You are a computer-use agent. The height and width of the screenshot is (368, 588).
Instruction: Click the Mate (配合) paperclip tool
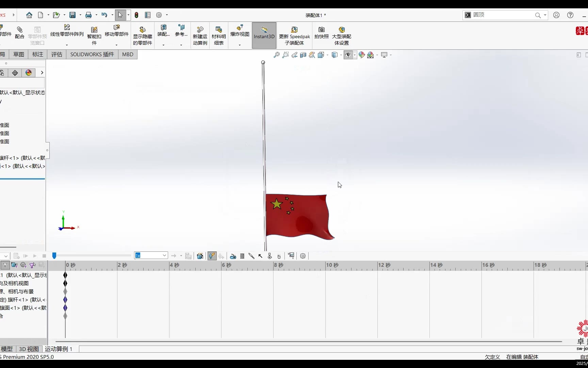pyautogui.click(x=20, y=32)
